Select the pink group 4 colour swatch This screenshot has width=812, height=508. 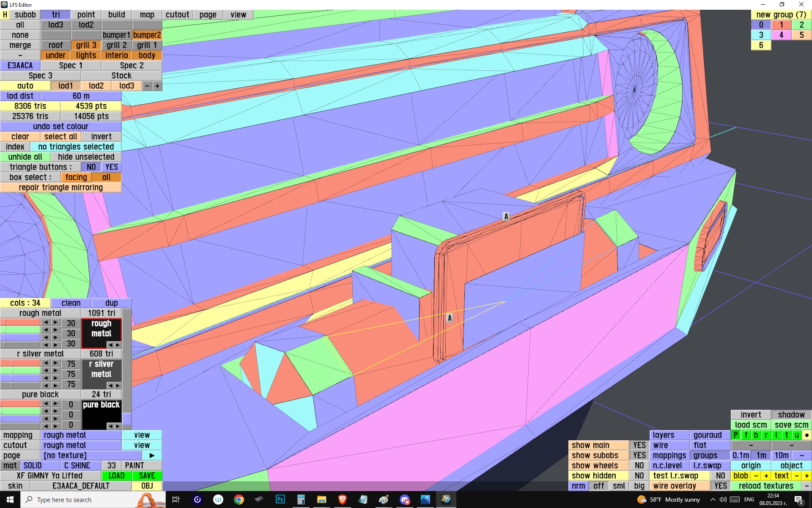pyautogui.click(x=781, y=35)
